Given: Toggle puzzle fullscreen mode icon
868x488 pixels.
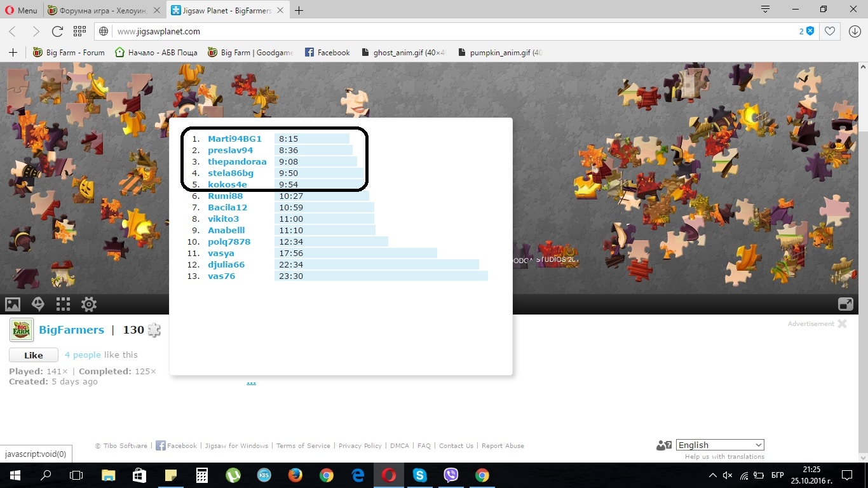Looking at the screenshot, I should point(846,304).
